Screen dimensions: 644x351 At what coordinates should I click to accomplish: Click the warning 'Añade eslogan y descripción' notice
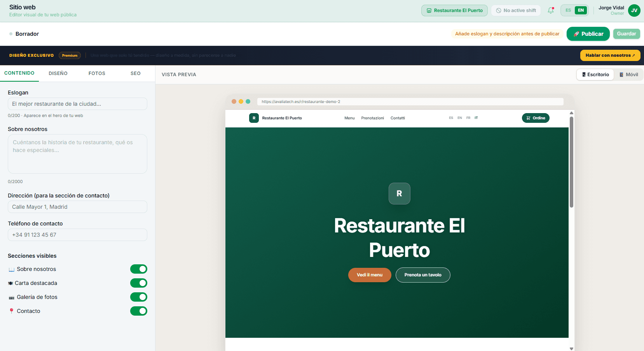[507, 34]
